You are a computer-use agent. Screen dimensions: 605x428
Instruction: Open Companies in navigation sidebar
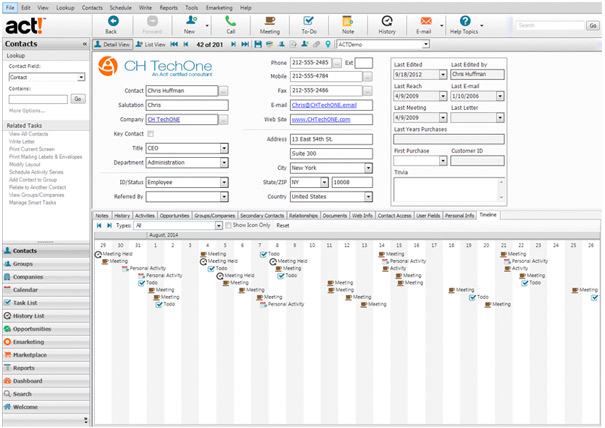[46, 277]
